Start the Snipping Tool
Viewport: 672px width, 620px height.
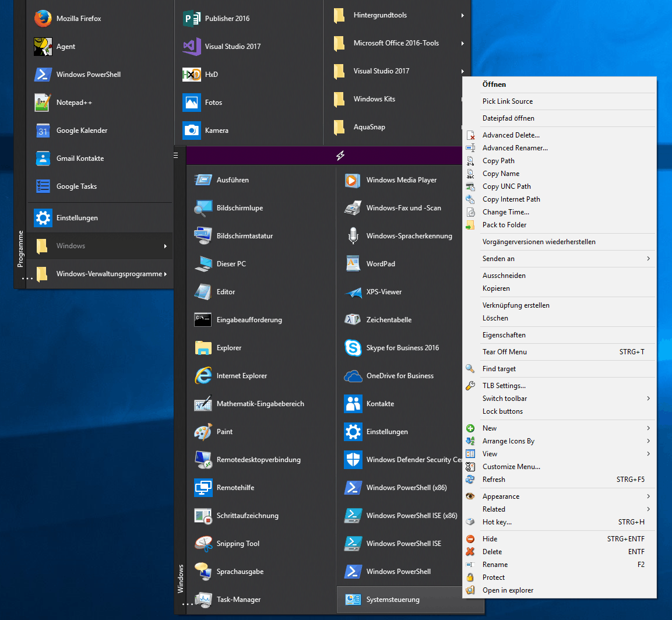(x=261, y=543)
